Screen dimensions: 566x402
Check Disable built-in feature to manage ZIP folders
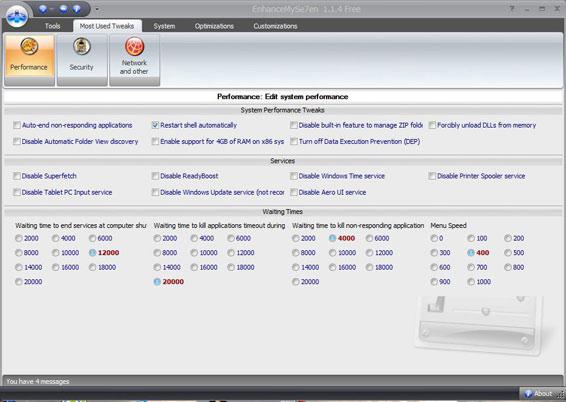coord(294,125)
